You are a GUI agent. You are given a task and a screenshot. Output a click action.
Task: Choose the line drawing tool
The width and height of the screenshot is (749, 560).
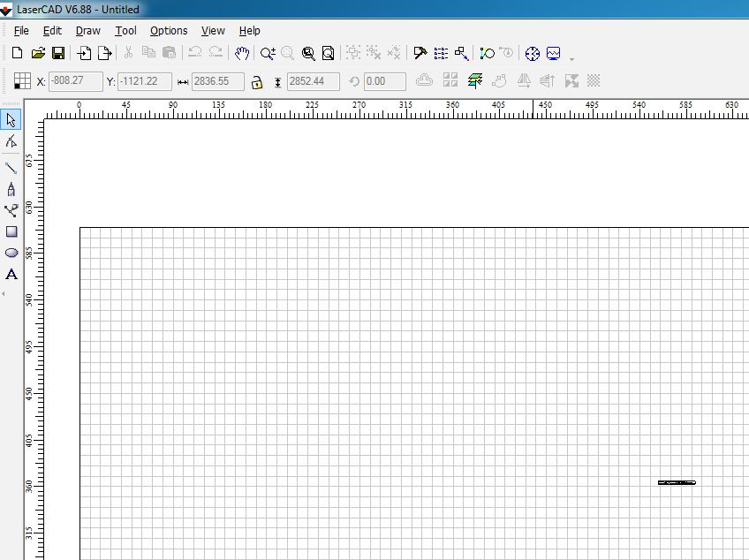point(11,167)
